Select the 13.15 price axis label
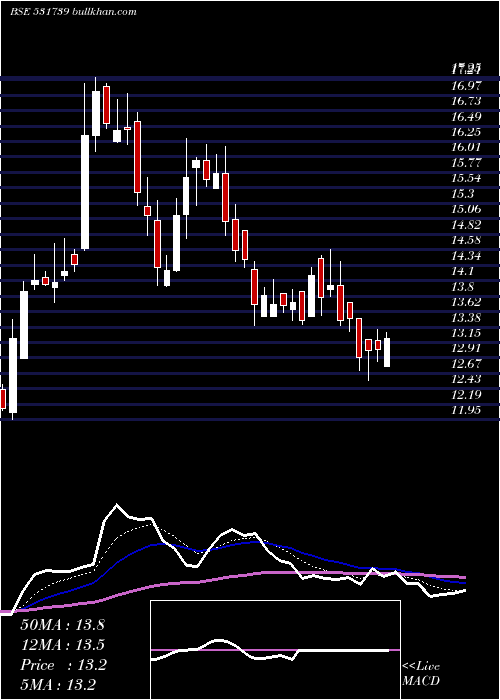Viewport: 500px width, 700px height. click(x=467, y=333)
